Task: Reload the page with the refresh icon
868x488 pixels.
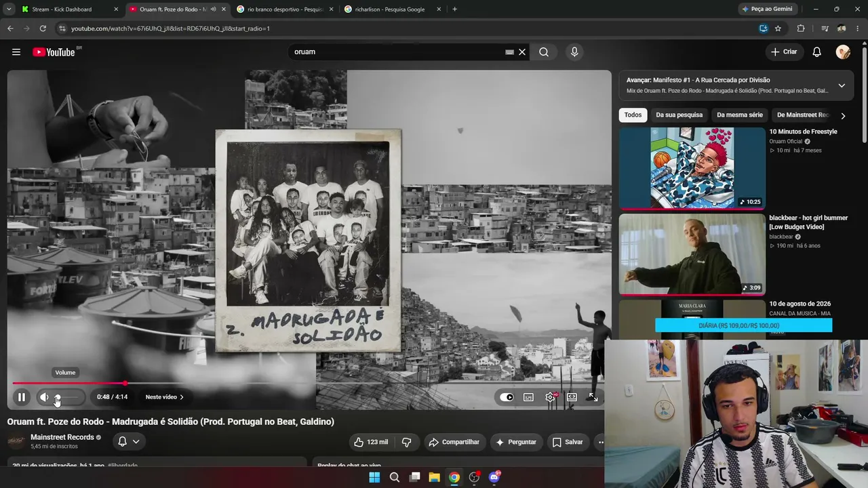Action: pyautogui.click(x=43, y=28)
